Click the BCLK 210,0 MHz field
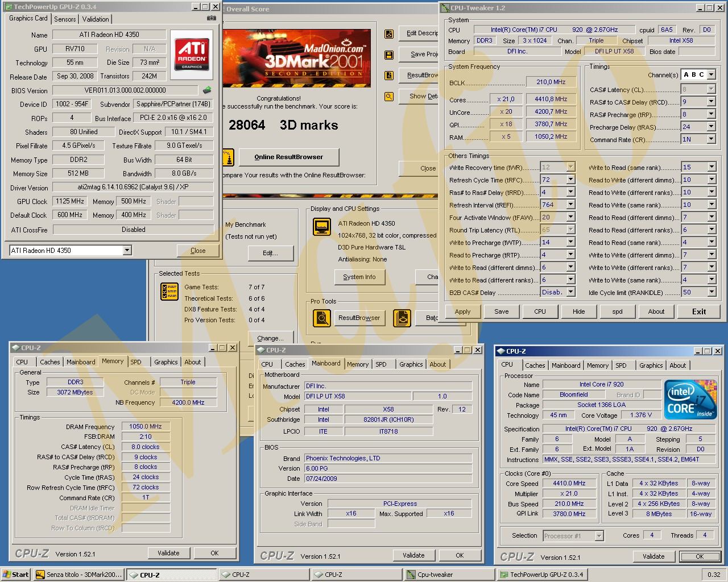Viewport: 728px width, 582px height. point(551,82)
